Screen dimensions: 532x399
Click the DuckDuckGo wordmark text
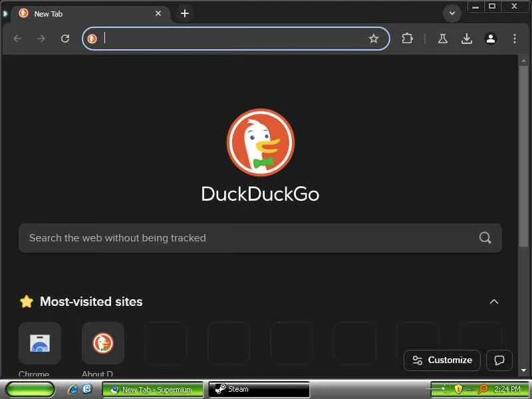tap(260, 194)
